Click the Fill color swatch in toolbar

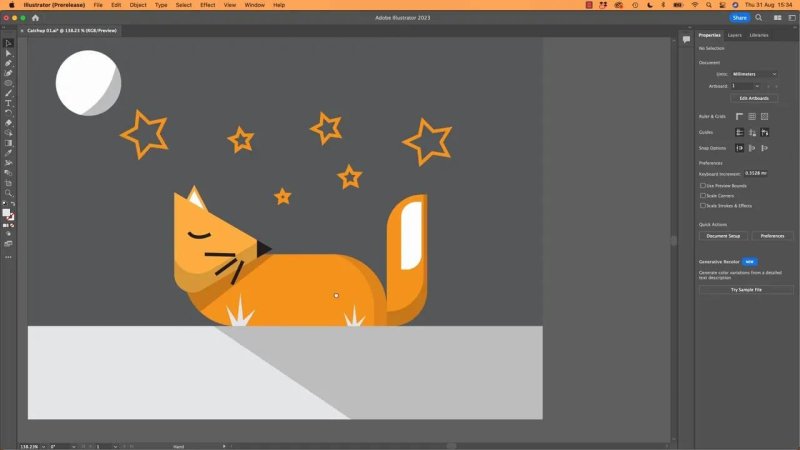[6, 213]
